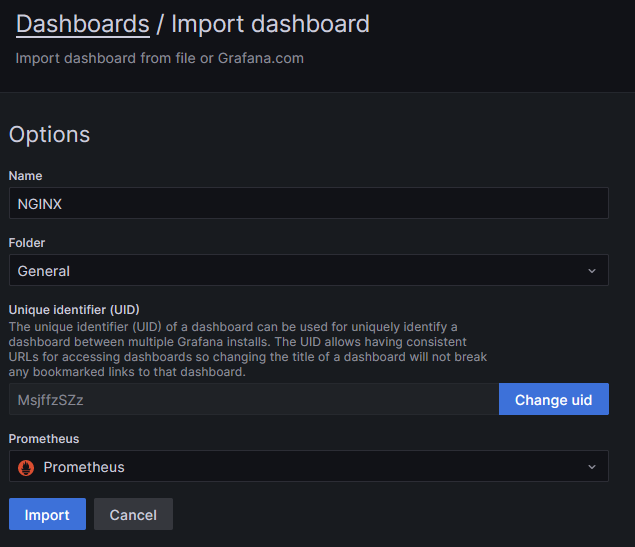The image size is (635, 547).
Task: Click the Prometheus label above the selector
Action: click(44, 439)
